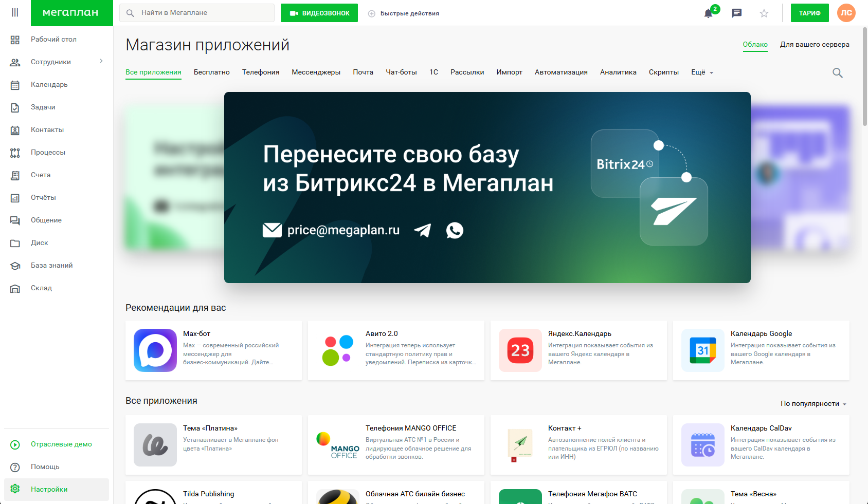Viewport: 868px width, 504px height.
Task: Click the WhatsApp icon on the banner
Action: pyautogui.click(x=455, y=230)
